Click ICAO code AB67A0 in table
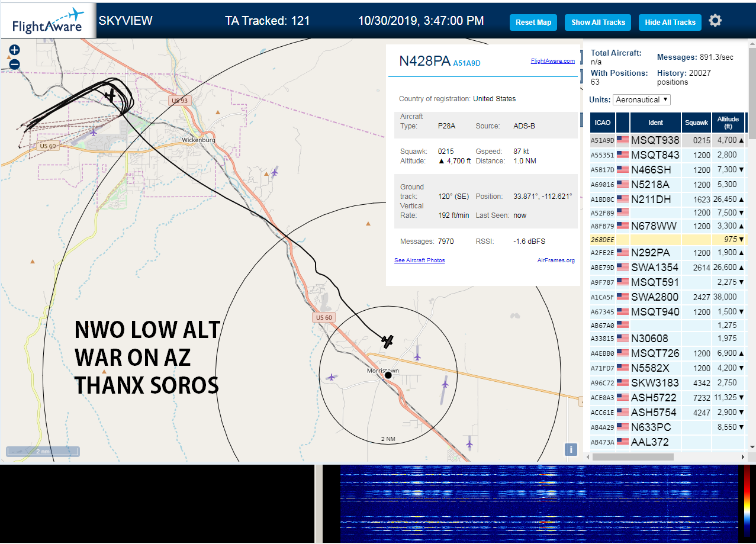The image size is (756, 544). coord(603,325)
